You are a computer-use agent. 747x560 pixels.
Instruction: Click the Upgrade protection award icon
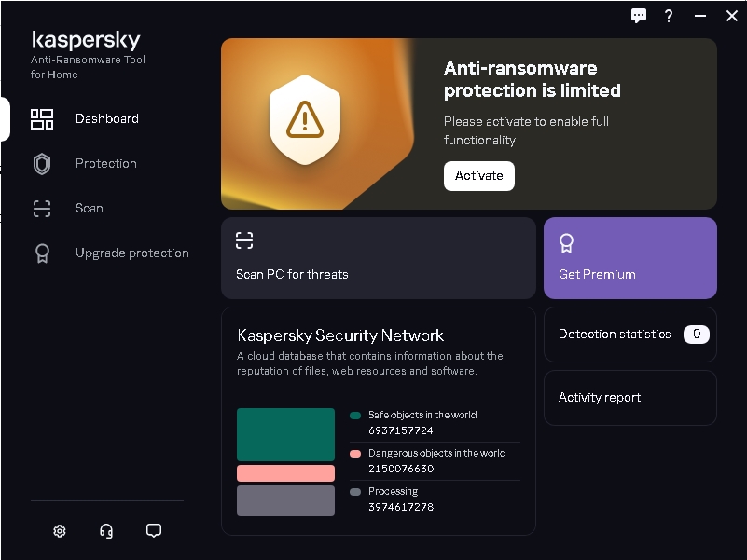[x=42, y=253]
